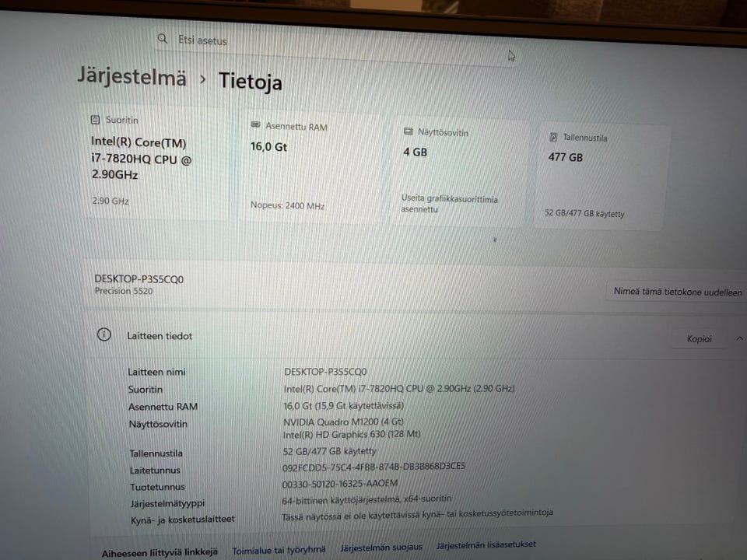Click the search magnifier icon
747x560 pixels.
pyautogui.click(x=163, y=38)
